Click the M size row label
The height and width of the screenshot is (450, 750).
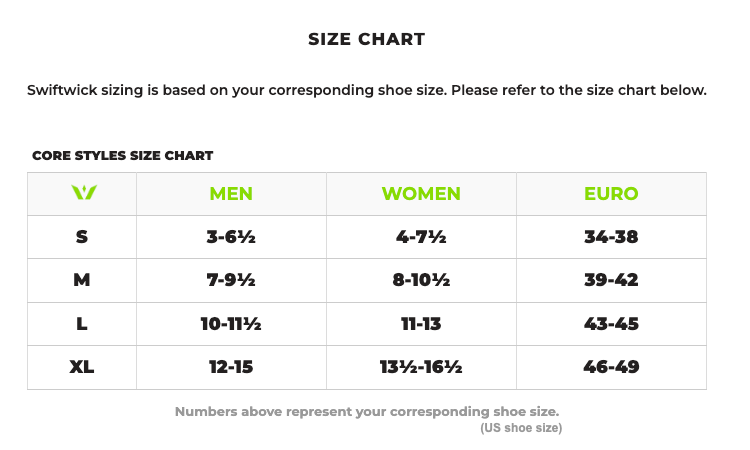[x=82, y=280]
